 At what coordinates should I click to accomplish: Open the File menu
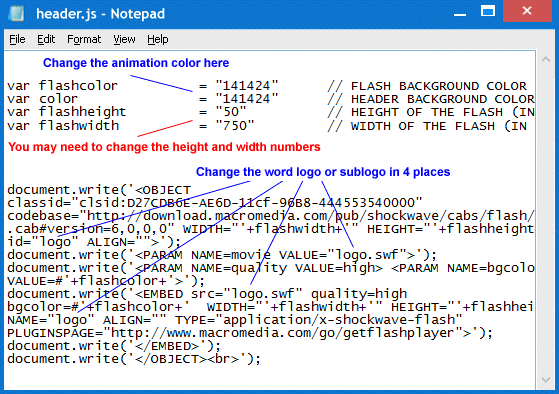pyautogui.click(x=17, y=39)
